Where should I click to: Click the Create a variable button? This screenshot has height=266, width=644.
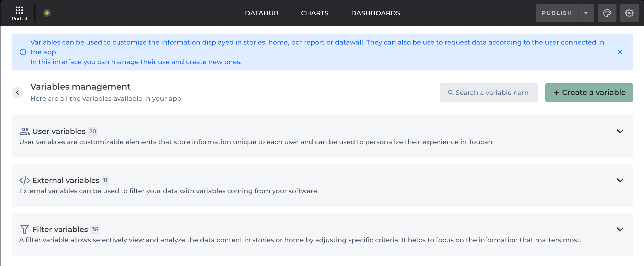[589, 93]
